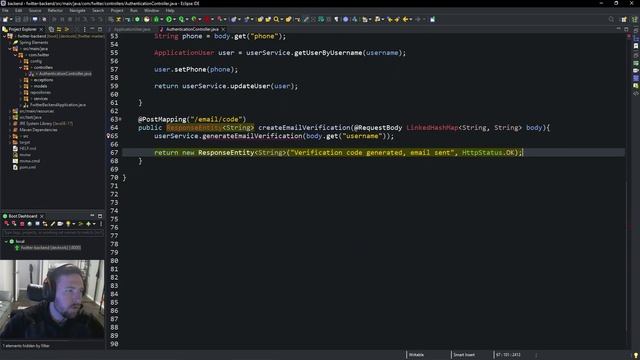Select the models package
Viewport: 640px width, 360px height.
(40, 86)
